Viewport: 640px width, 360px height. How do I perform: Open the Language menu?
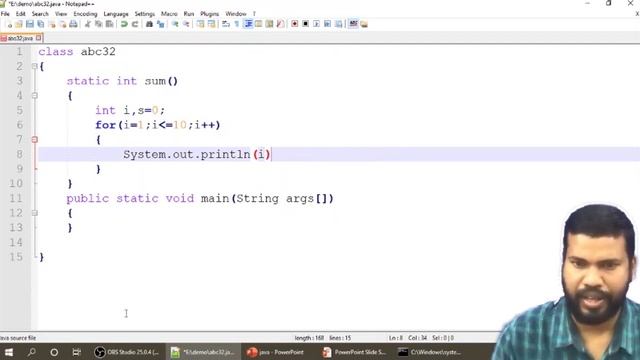point(116,14)
